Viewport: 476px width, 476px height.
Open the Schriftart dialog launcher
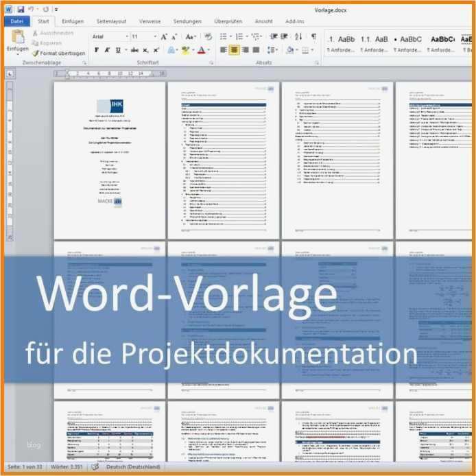(211, 63)
